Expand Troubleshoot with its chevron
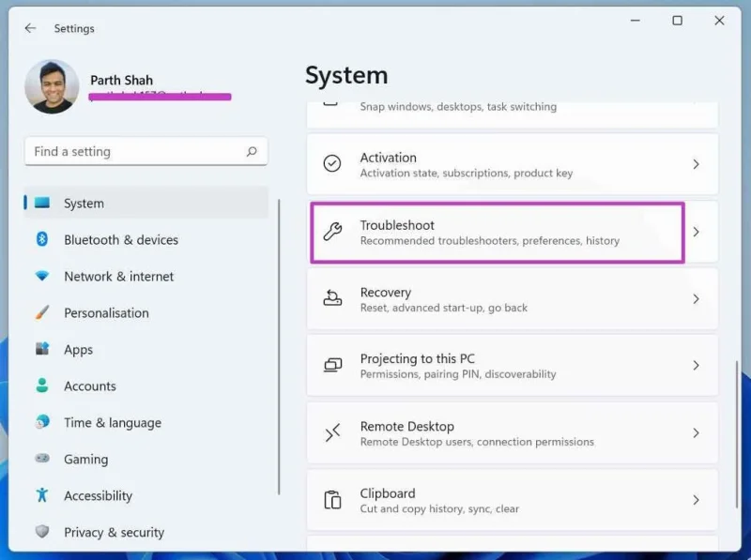The width and height of the screenshot is (751, 560). point(696,232)
